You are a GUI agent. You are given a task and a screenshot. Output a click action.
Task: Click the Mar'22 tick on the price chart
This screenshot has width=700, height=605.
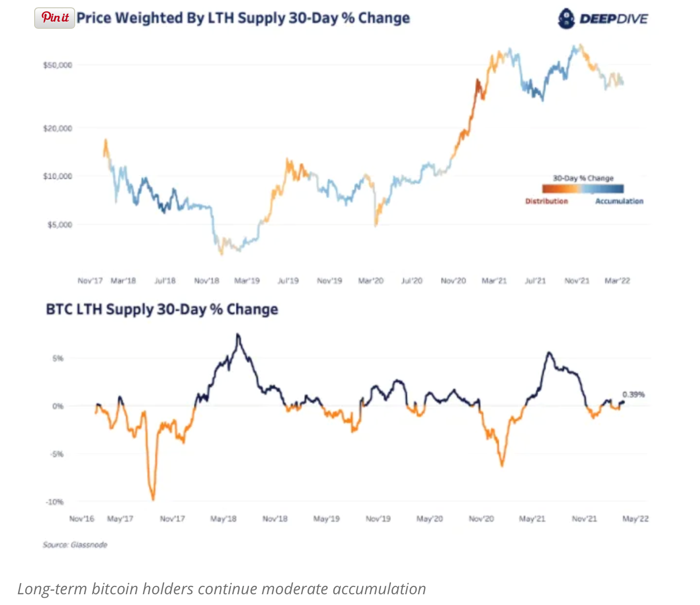pyautogui.click(x=617, y=281)
